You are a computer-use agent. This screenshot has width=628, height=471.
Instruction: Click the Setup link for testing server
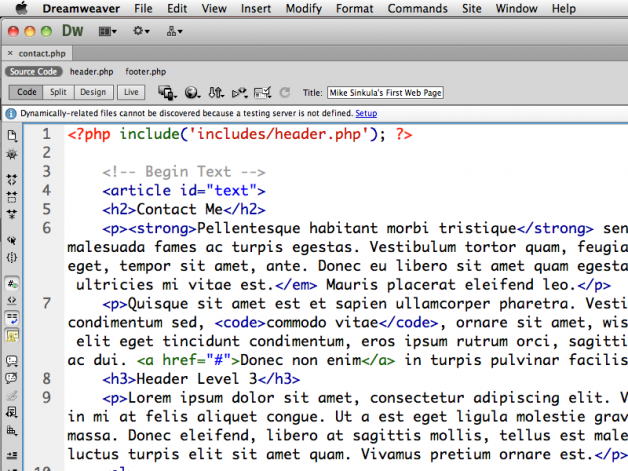point(366,113)
